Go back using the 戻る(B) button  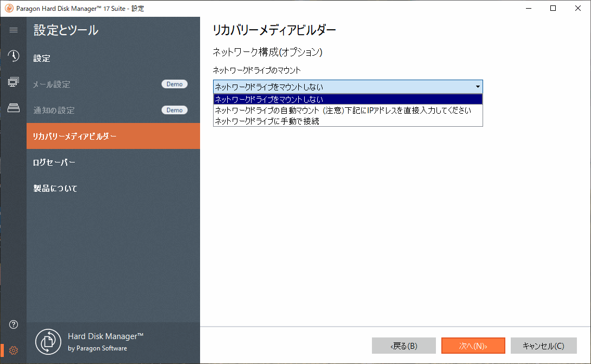pyautogui.click(x=403, y=346)
